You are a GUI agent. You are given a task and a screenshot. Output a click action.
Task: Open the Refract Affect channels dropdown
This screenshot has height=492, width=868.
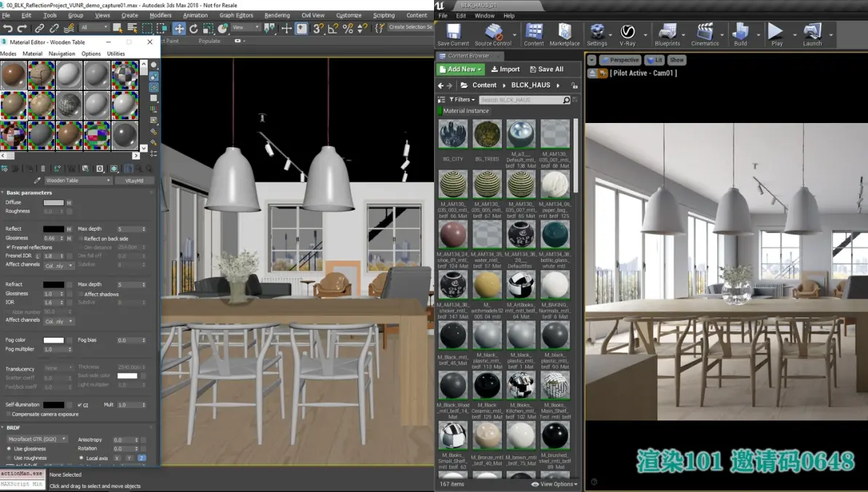59,321
